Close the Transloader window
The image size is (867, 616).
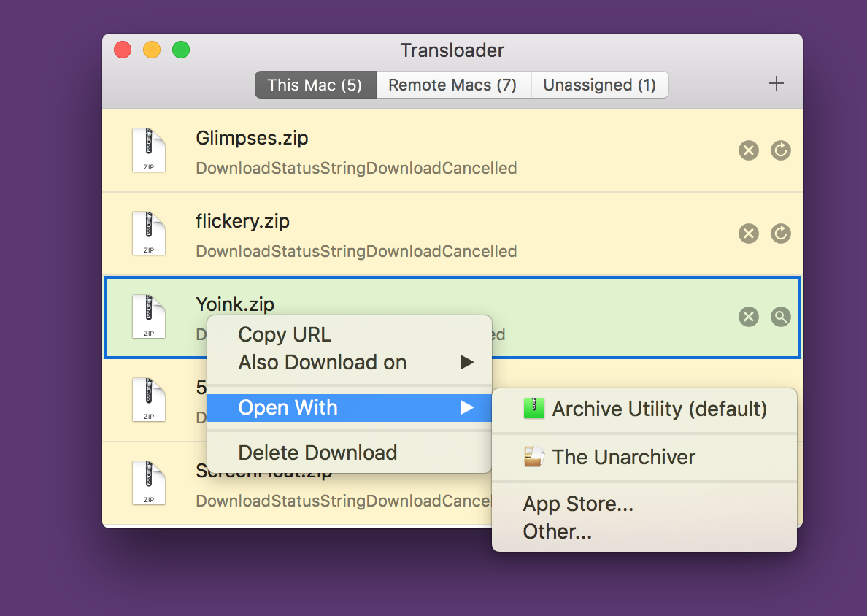coord(123,50)
